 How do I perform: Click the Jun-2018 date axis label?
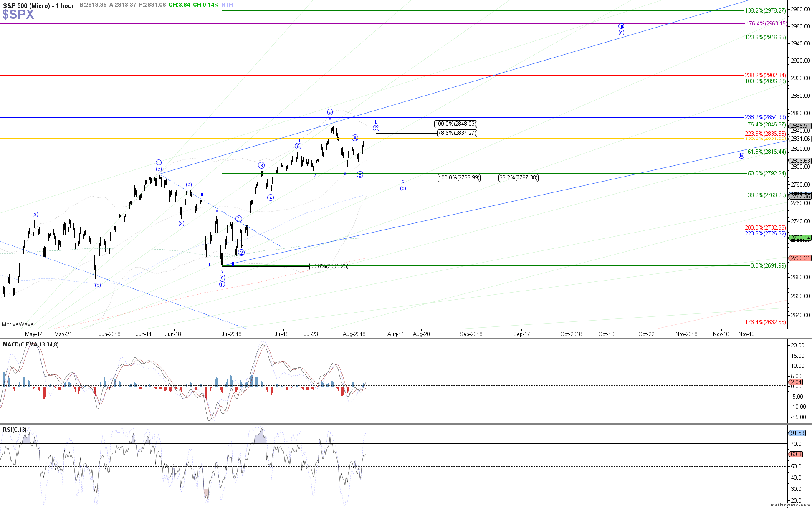click(109, 334)
